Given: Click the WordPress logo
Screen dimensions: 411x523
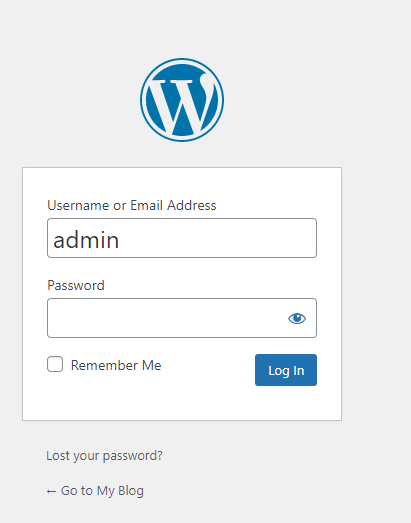Looking at the screenshot, I should 182,100.
